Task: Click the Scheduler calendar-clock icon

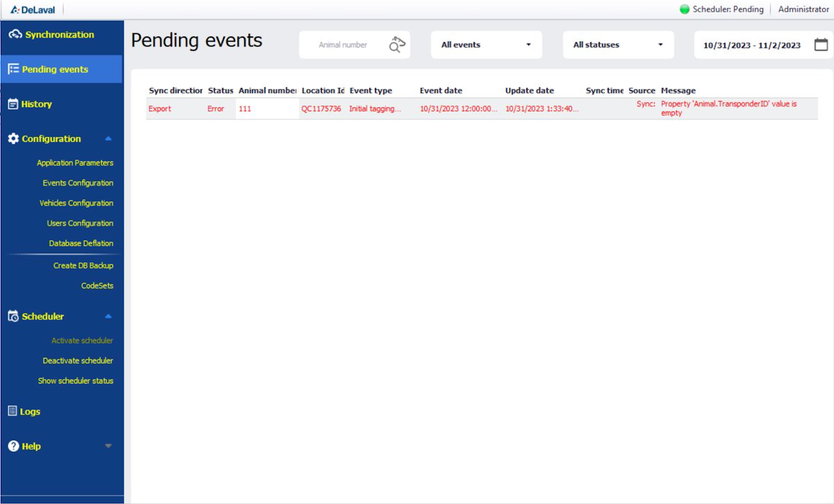Action: click(13, 316)
